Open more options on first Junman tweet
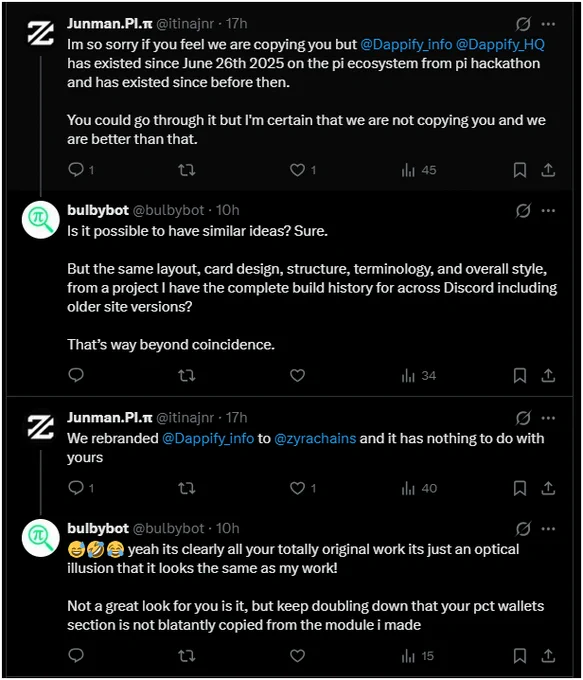This screenshot has width=583, height=680. 548,24
